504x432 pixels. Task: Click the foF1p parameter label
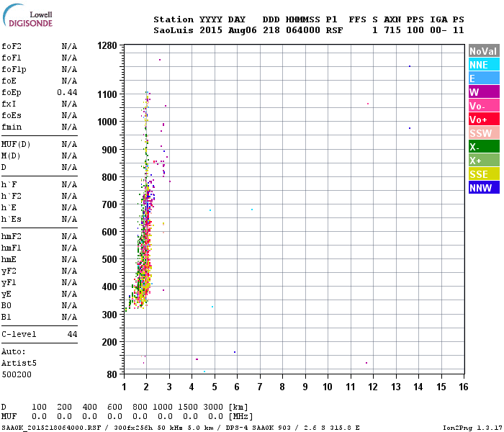14,69
